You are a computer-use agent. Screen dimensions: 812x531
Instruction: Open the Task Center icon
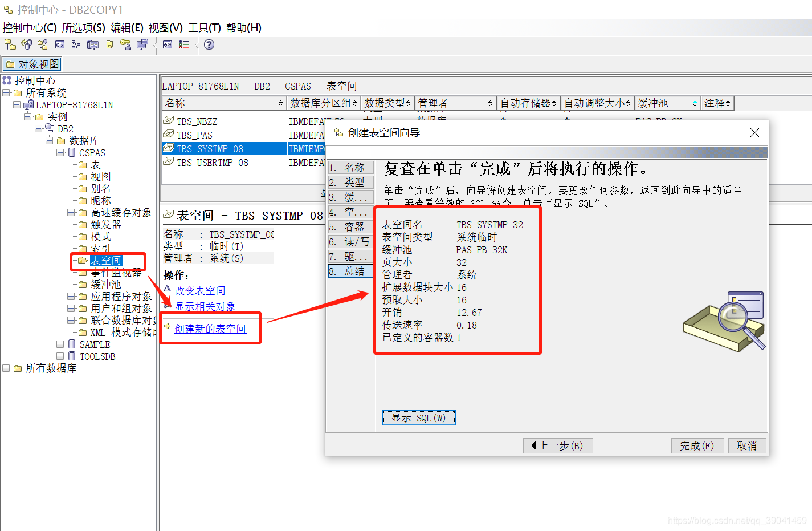coord(76,44)
